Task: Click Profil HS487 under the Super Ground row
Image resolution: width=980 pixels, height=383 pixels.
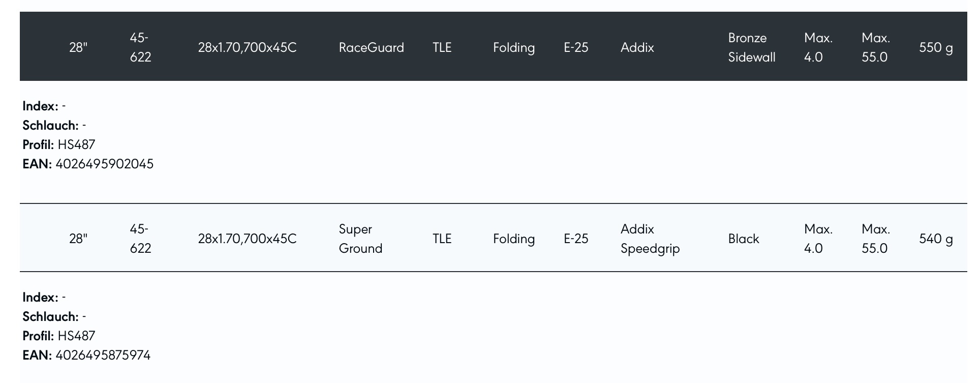Action: (76, 336)
